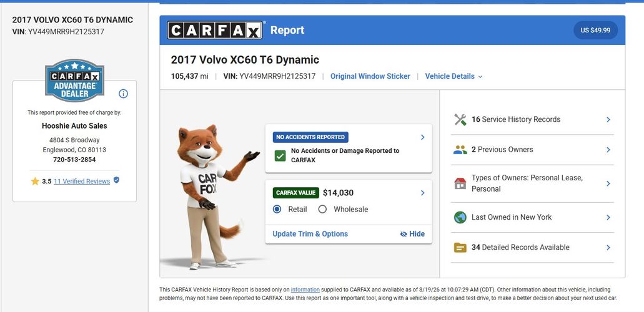644x312 pixels.
Task: Open No Accidents Reported chevron
Action: point(423,137)
